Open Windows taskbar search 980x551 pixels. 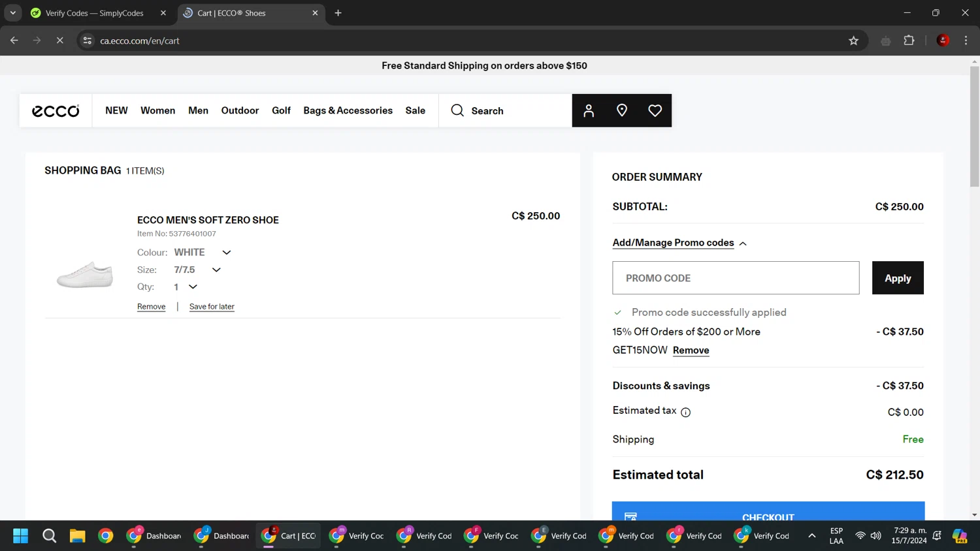[x=49, y=536]
